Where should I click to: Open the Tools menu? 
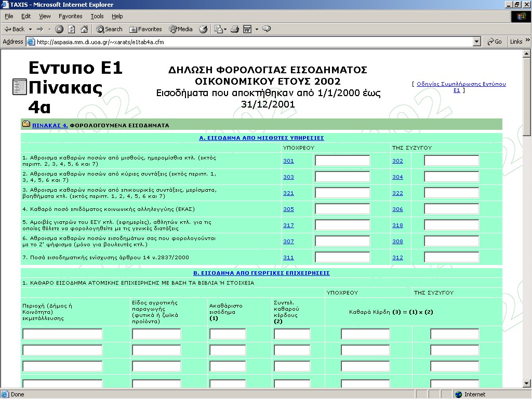tap(97, 16)
